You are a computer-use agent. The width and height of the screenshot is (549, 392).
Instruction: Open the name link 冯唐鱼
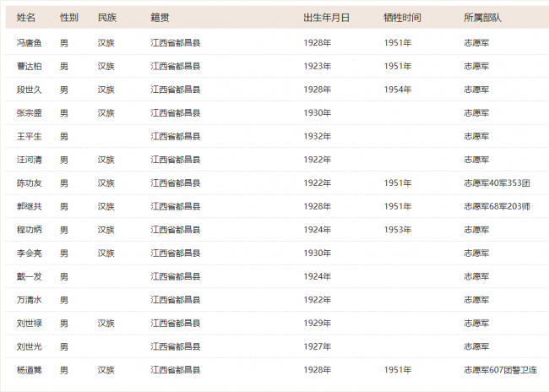tap(29, 43)
